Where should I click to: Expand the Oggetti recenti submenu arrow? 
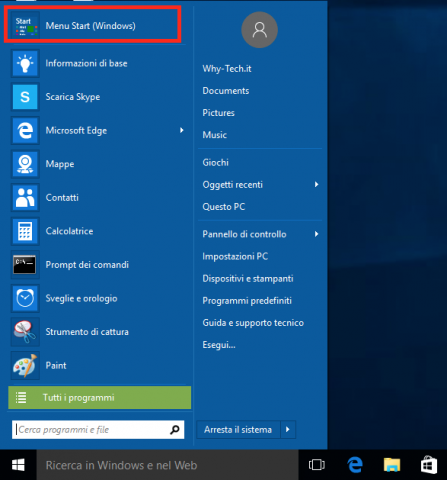pos(316,184)
